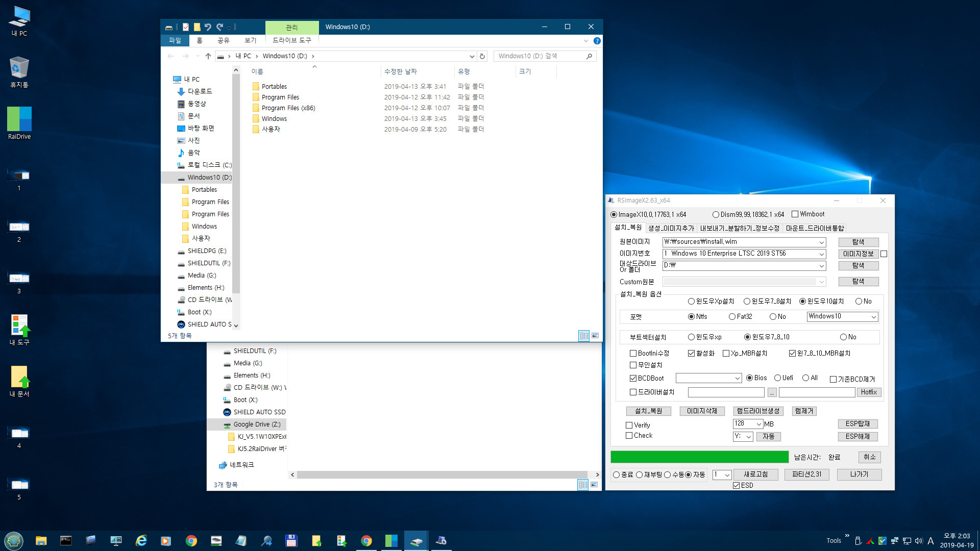This screenshot has width=980, height=551.
Task: Click the volume icon in system tray
Action: [919, 541]
